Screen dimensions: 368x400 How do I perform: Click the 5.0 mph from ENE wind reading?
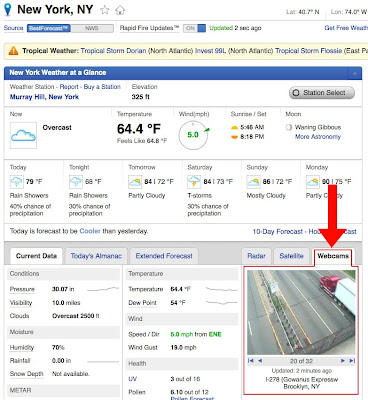(196, 334)
